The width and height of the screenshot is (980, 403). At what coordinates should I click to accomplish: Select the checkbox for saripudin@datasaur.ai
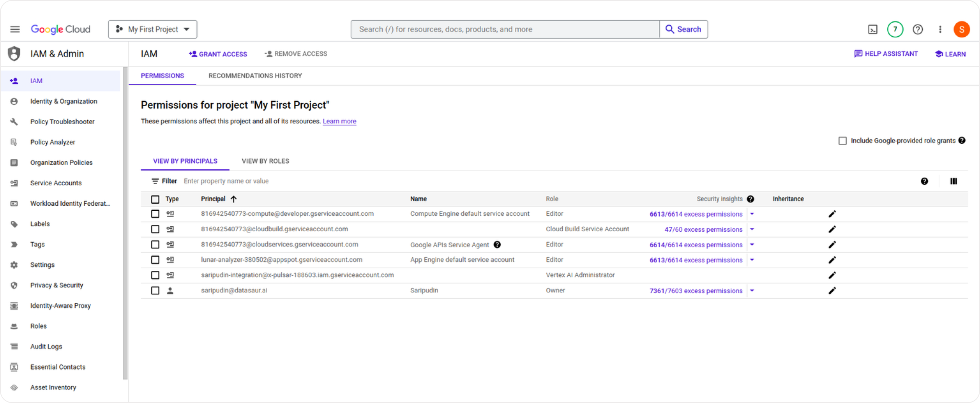[155, 291]
